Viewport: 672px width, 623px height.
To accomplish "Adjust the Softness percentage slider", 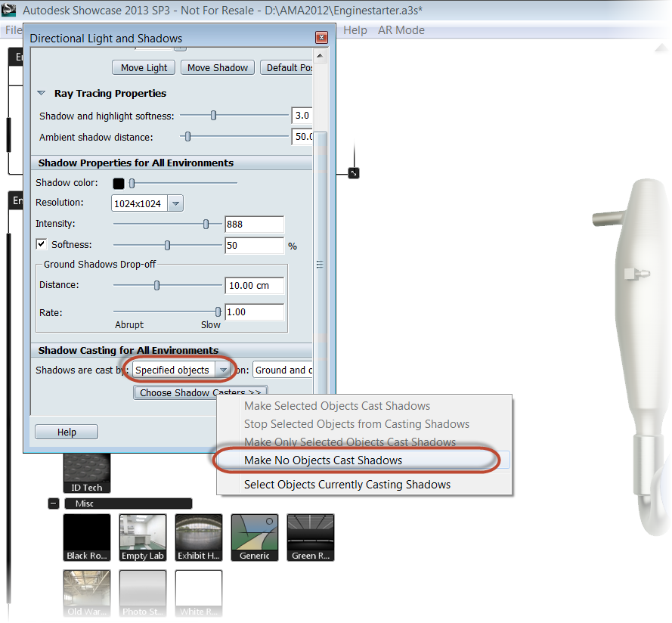I will [167, 245].
